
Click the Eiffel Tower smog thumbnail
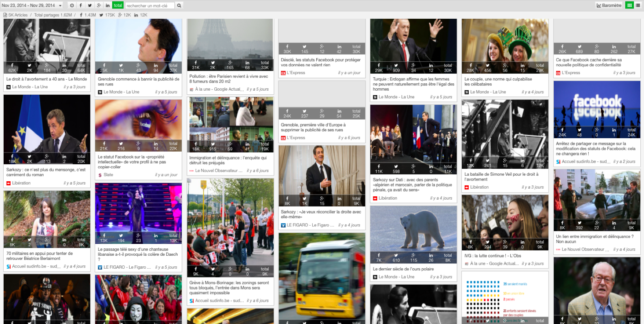pos(230,45)
